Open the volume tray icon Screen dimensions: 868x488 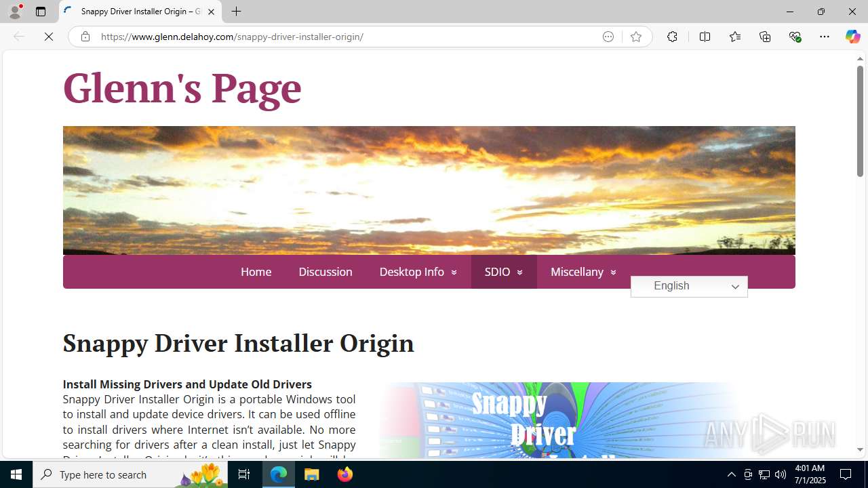[x=781, y=474]
